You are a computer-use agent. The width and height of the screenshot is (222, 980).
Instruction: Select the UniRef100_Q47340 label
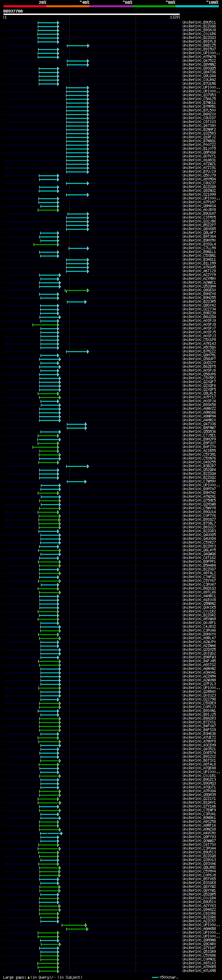coord(199,126)
